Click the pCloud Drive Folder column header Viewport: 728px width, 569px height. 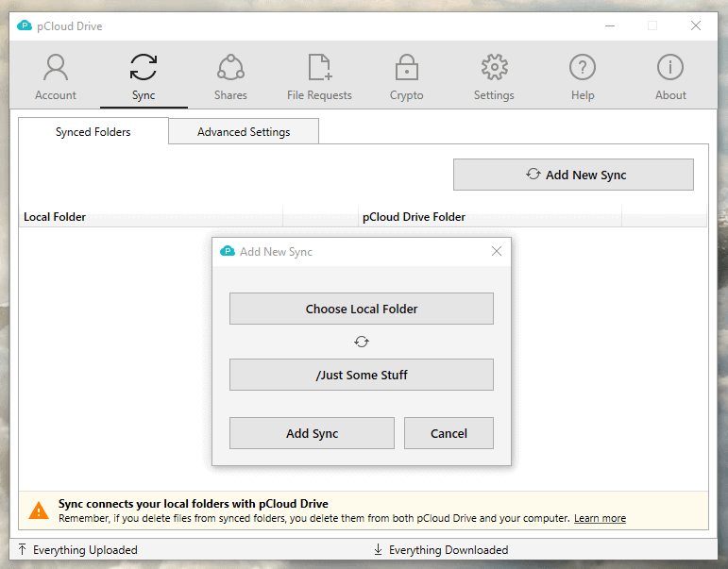click(490, 217)
